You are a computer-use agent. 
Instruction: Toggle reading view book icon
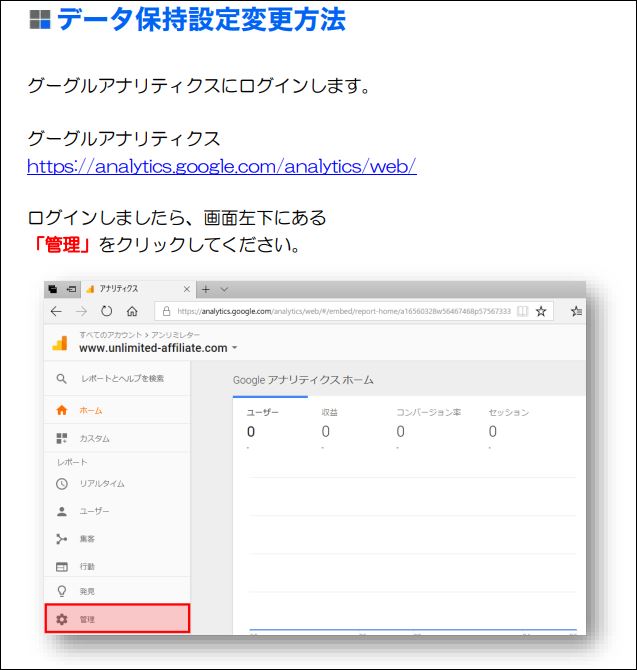522,311
